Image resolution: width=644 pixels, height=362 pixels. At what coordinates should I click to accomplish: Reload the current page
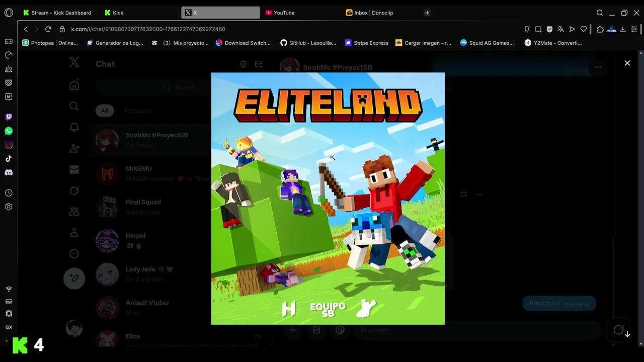[48, 29]
